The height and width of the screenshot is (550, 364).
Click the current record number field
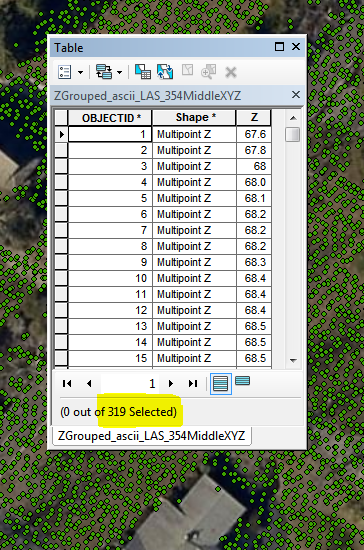point(130,384)
